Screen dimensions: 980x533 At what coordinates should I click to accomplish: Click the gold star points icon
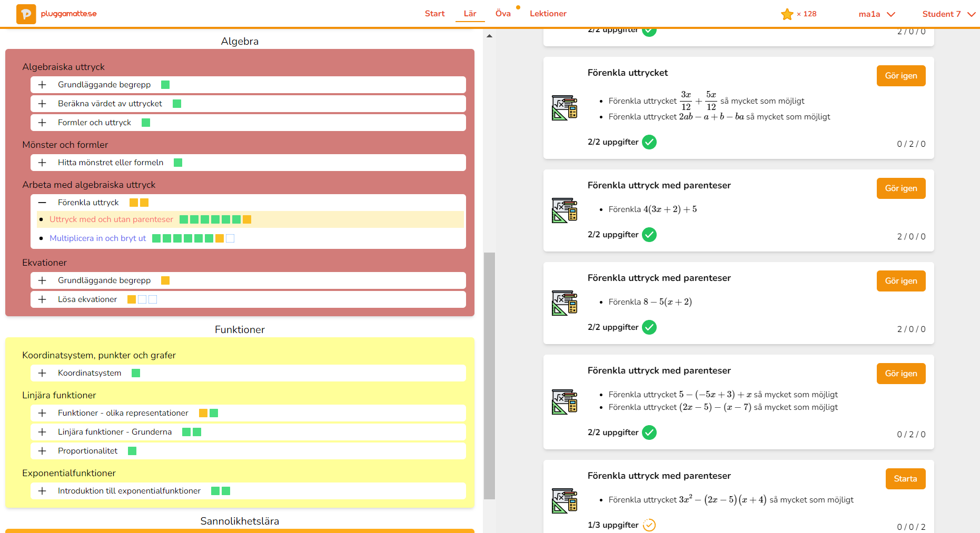tap(787, 14)
